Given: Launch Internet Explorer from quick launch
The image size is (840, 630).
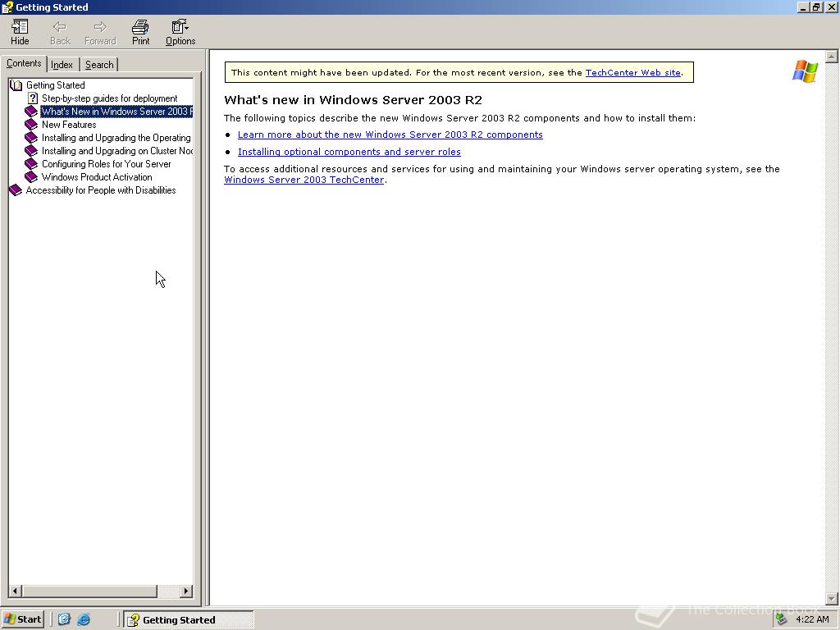Looking at the screenshot, I should (84, 619).
